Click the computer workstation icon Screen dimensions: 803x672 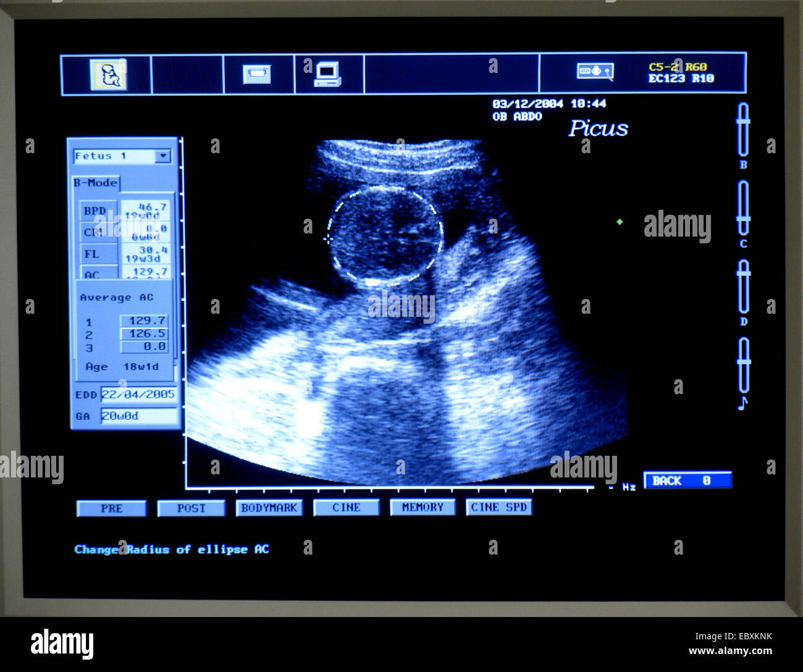(327, 74)
